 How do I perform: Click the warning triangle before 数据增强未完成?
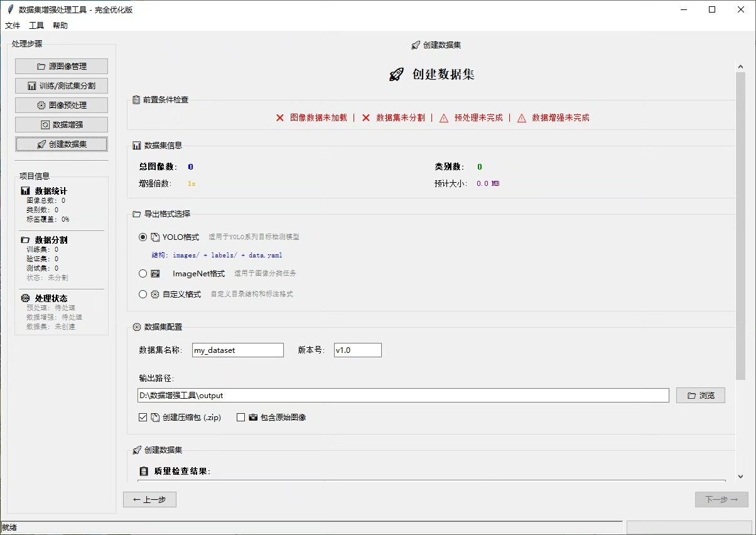522,117
